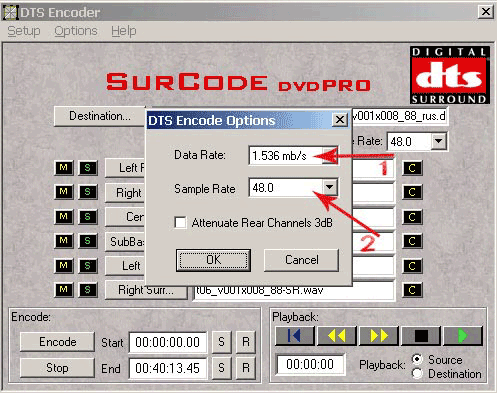
Task: Mute the SubBass channel M button
Action: pos(64,241)
